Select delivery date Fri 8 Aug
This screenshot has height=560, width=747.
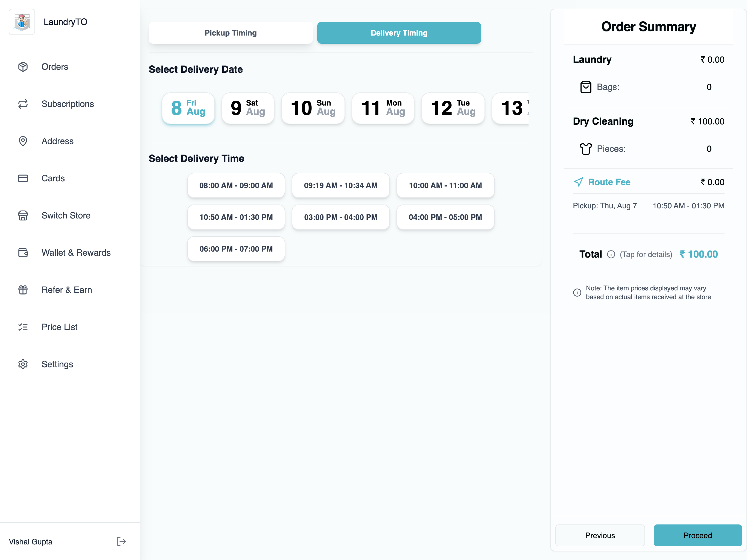[x=188, y=108]
